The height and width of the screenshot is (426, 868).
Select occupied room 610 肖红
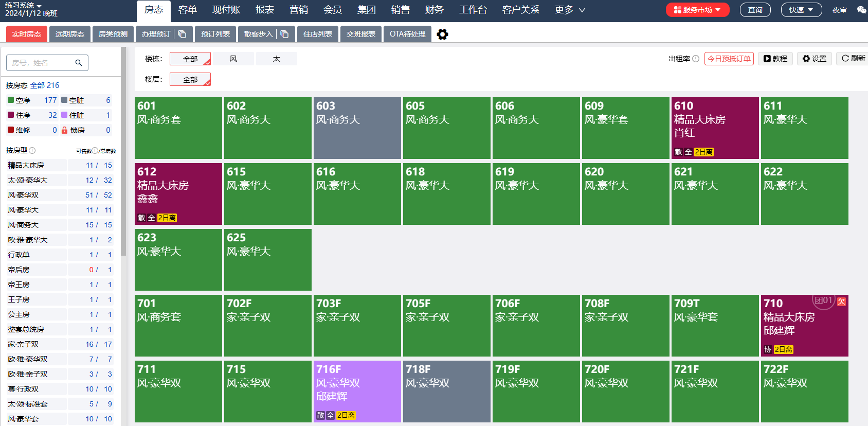coord(715,128)
